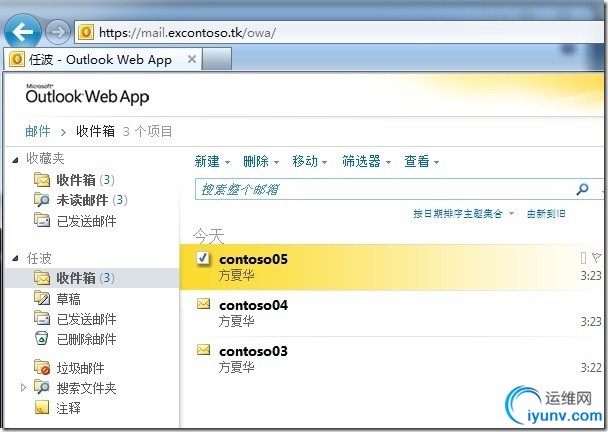Click the 新建 button
The image size is (608, 432).
[207, 161]
